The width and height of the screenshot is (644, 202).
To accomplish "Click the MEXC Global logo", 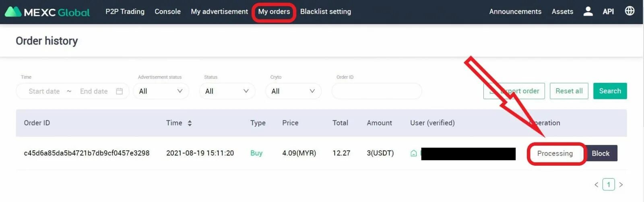I will (47, 12).
